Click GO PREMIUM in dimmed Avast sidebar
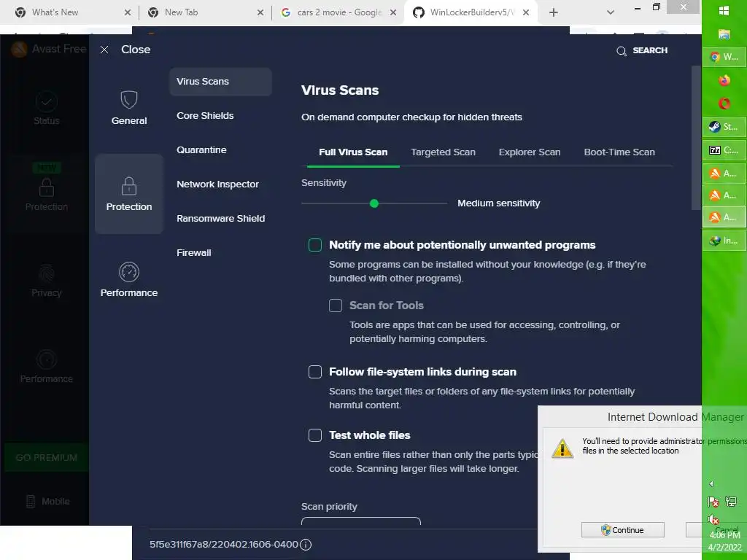747x560 pixels. [x=46, y=458]
